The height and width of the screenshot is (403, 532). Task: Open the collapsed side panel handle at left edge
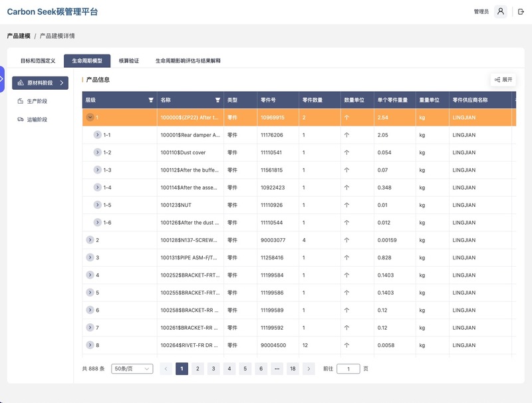click(x=2, y=79)
